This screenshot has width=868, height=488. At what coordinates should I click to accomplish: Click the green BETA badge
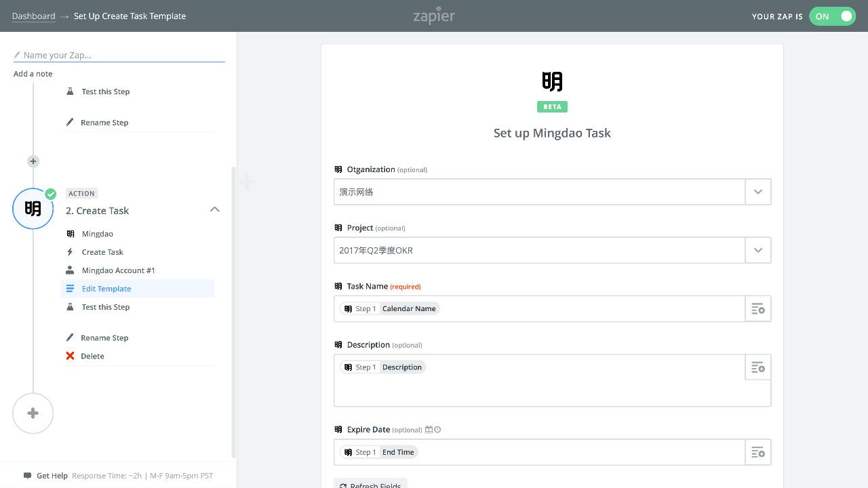point(552,107)
